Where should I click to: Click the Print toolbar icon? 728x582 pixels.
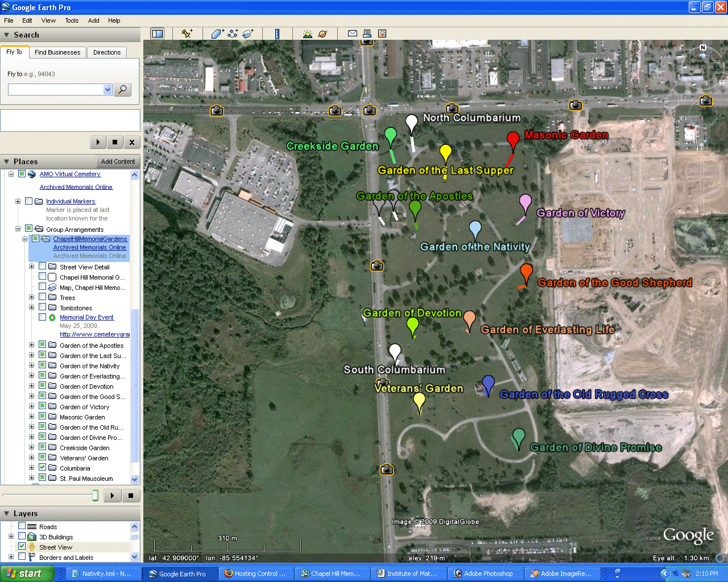(x=367, y=34)
